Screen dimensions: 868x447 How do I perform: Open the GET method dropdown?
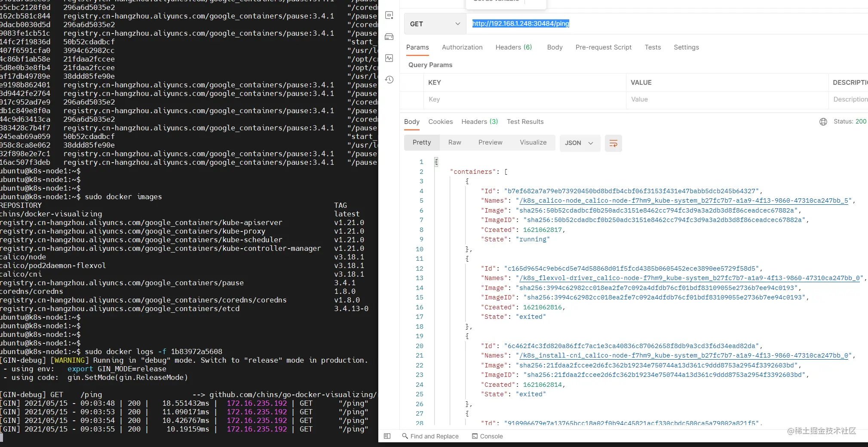point(435,24)
